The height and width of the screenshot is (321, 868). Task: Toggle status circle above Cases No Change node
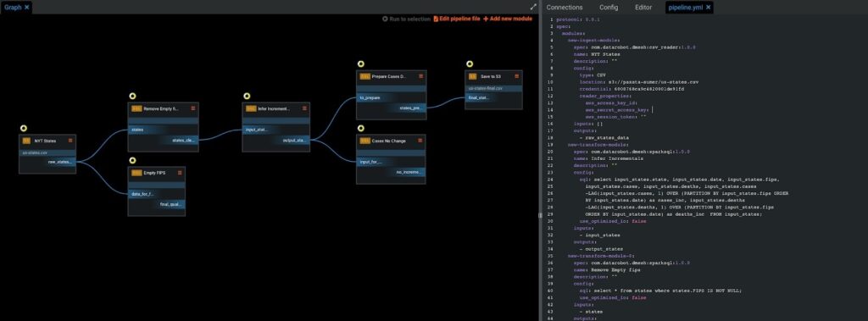click(x=361, y=129)
